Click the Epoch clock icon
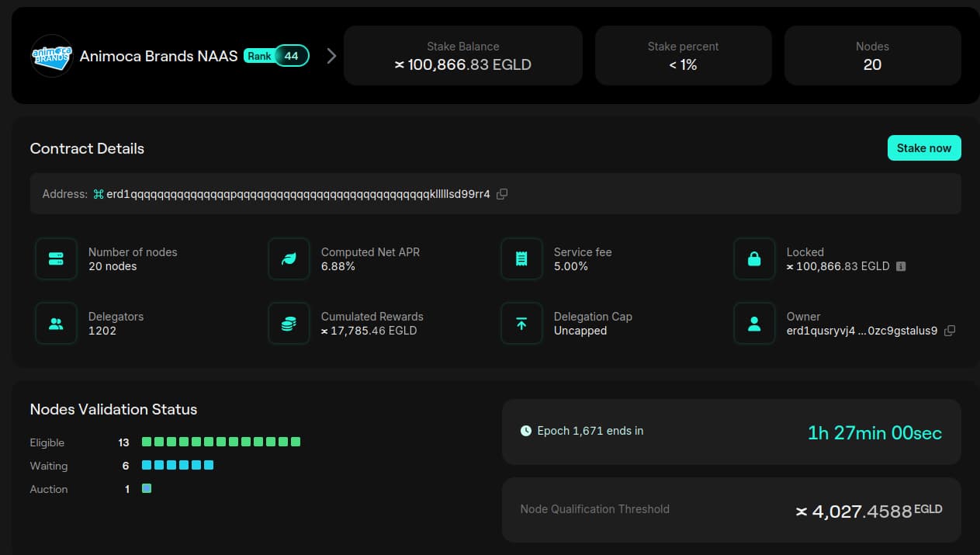 pyautogui.click(x=526, y=431)
